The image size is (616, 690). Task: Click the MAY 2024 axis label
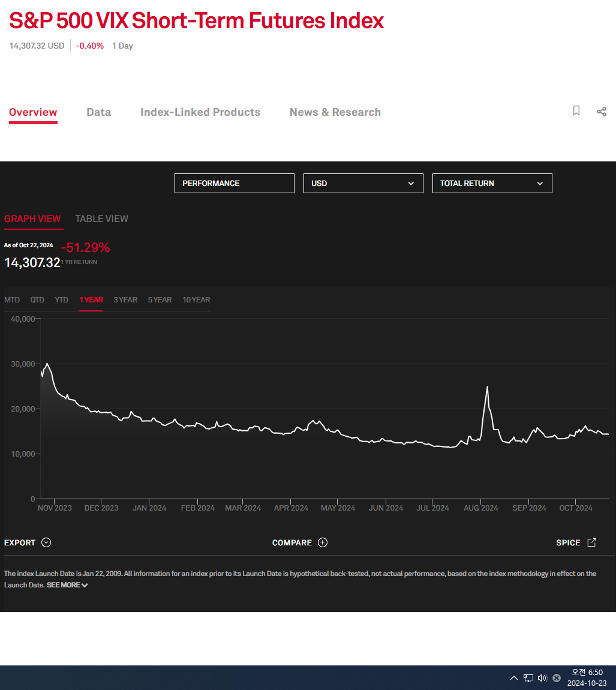(x=338, y=508)
